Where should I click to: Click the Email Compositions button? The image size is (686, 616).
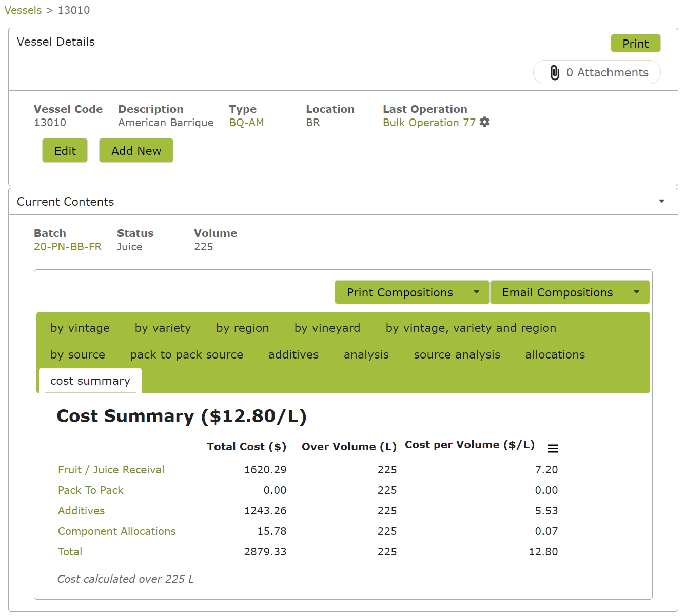(x=557, y=292)
